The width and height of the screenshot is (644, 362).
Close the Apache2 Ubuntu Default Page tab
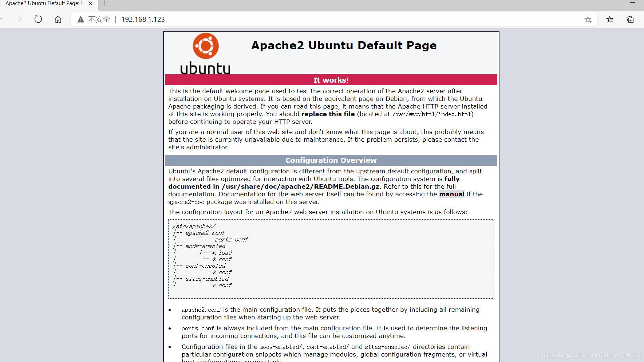click(x=90, y=4)
